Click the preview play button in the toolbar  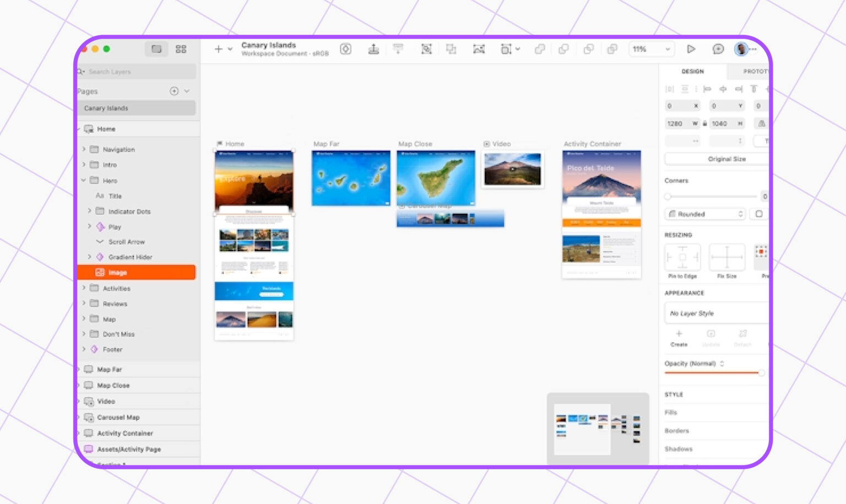point(692,49)
